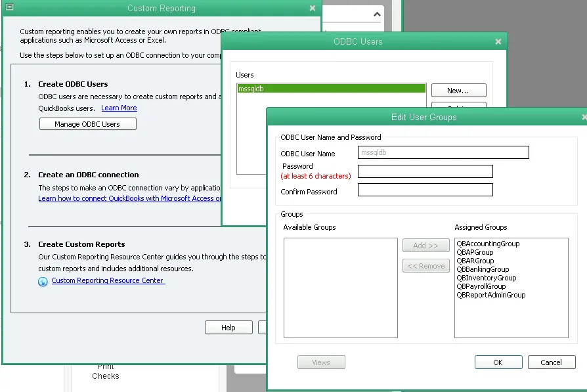Image resolution: width=587 pixels, height=392 pixels.
Task: Click the ODBC User Name field
Action: pos(443,152)
